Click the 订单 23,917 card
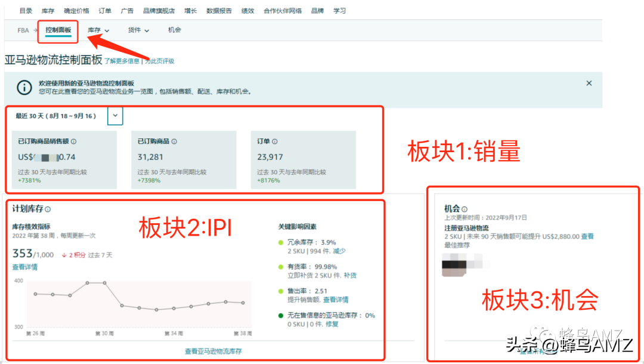 (x=303, y=160)
